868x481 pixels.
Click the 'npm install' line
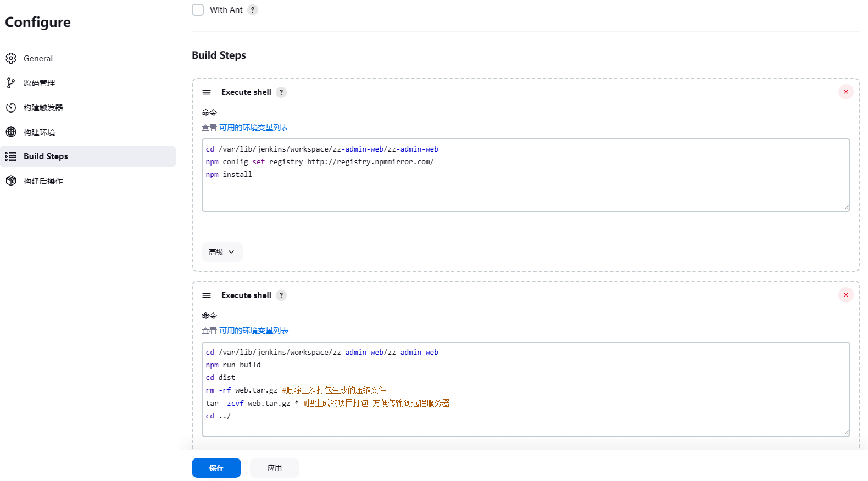(229, 175)
